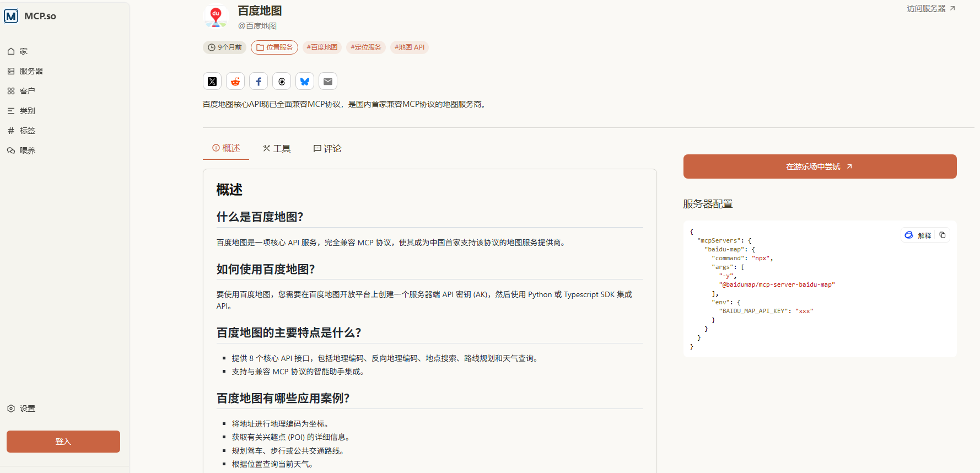Open the 类别 categories sidebar item
The image size is (980, 473).
(x=21, y=111)
